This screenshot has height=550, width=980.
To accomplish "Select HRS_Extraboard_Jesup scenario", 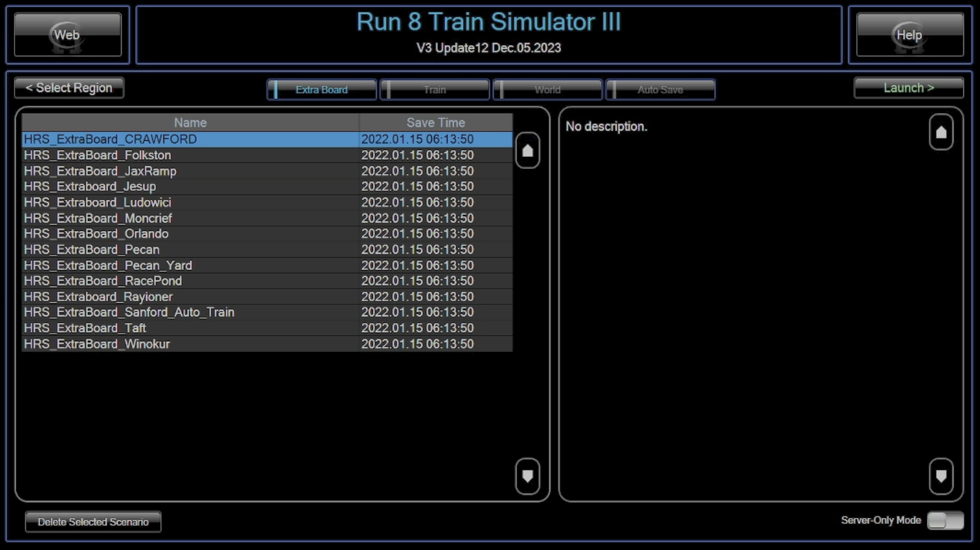I will (x=267, y=187).
